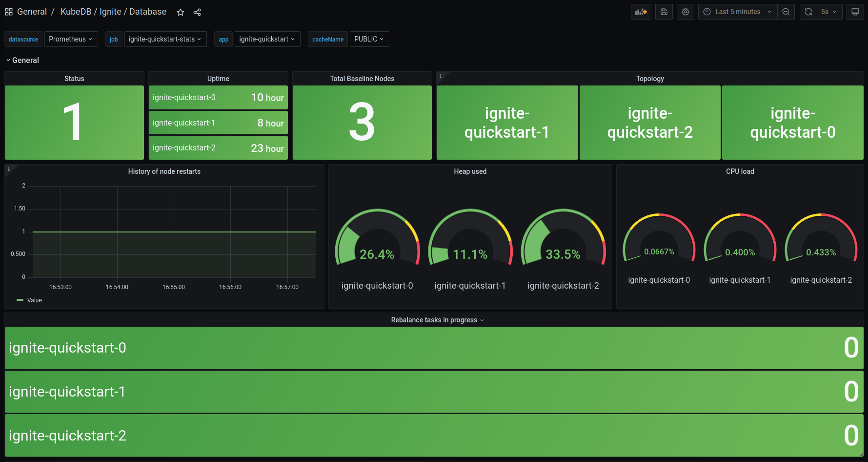Open History of node restarts title menu
868x462 pixels.
(x=164, y=171)
